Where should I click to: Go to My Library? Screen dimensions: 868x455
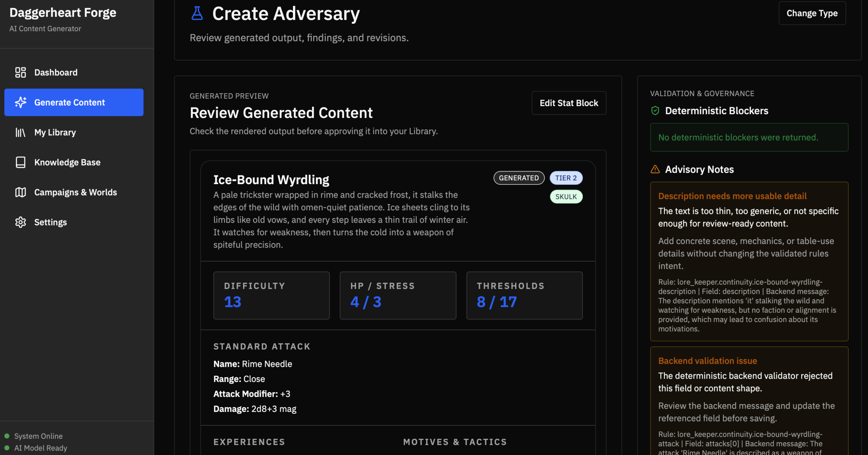pyautogui.click(x=74, y=132)
